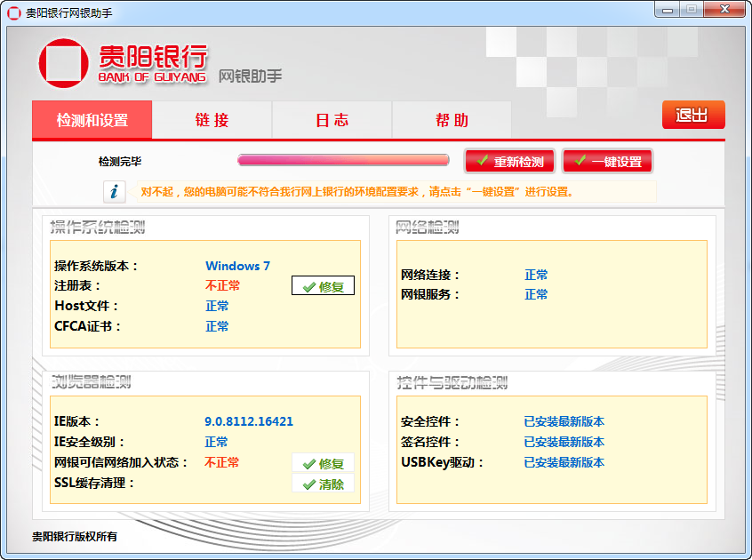752x560 pixels.
Task: Click the title bar app icon
Action: [x=14, y=13]
